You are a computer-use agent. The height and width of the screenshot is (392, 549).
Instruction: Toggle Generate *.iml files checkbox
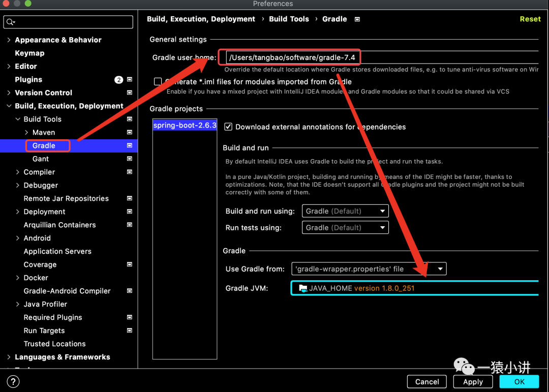pyautogui.click(x=158, y=82)
